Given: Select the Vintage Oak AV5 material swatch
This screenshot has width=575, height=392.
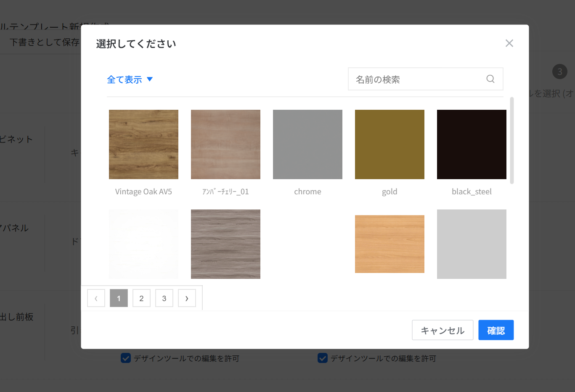Looking at the screenshot, I should 143,144.
